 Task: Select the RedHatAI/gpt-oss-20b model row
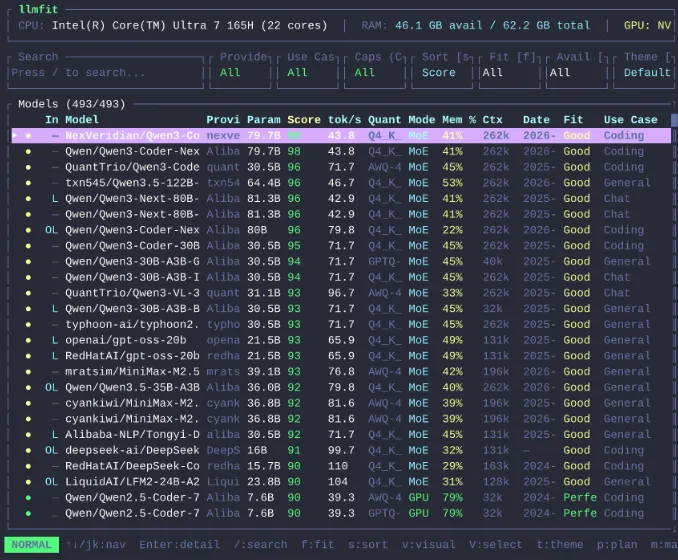coord(341,356)
